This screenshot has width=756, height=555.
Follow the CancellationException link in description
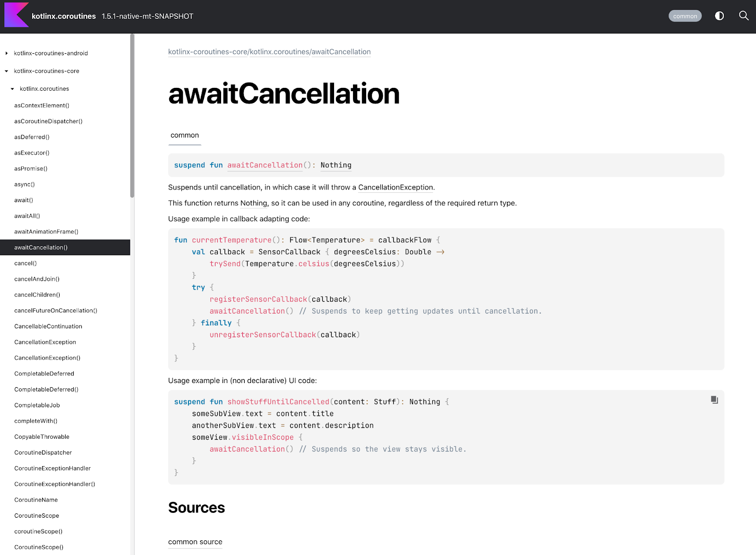pos(395,188)
